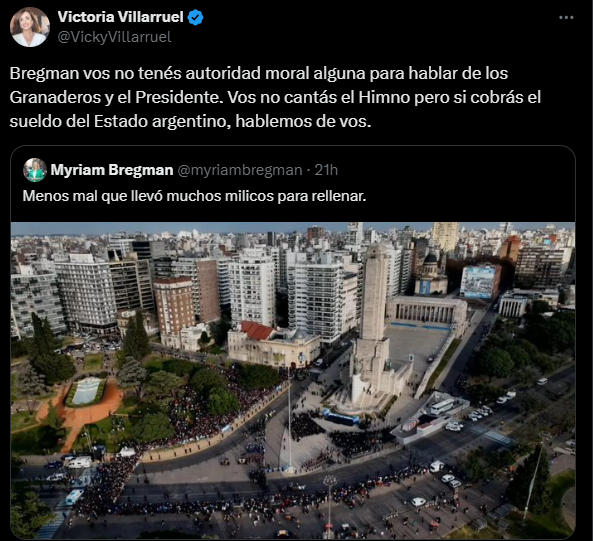The height and width of the screenshot is (541, 593).
Task: Click the white bus parked near monument
Action: coord(442,407)
